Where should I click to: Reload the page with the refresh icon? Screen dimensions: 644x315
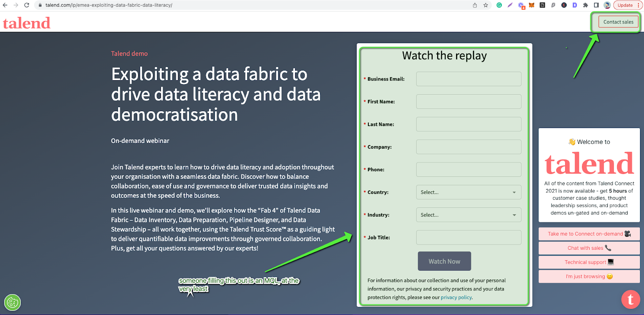[x=27, y=5]
